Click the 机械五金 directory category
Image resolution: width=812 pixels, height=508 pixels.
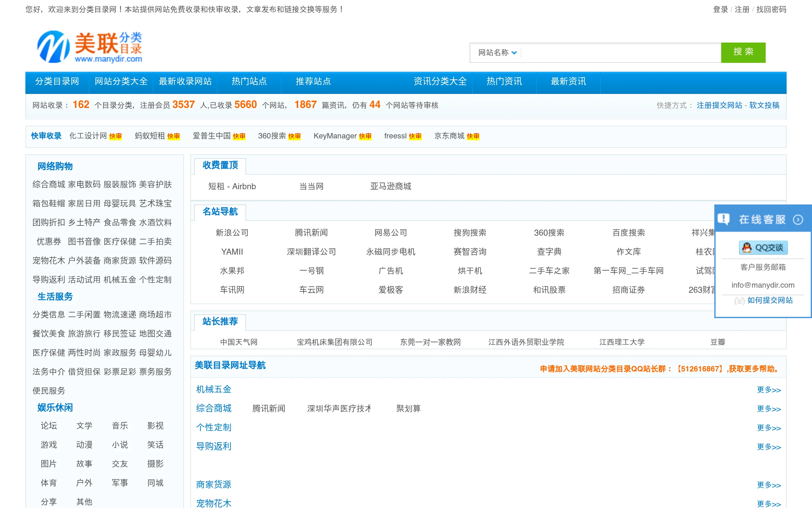point(214,389)
